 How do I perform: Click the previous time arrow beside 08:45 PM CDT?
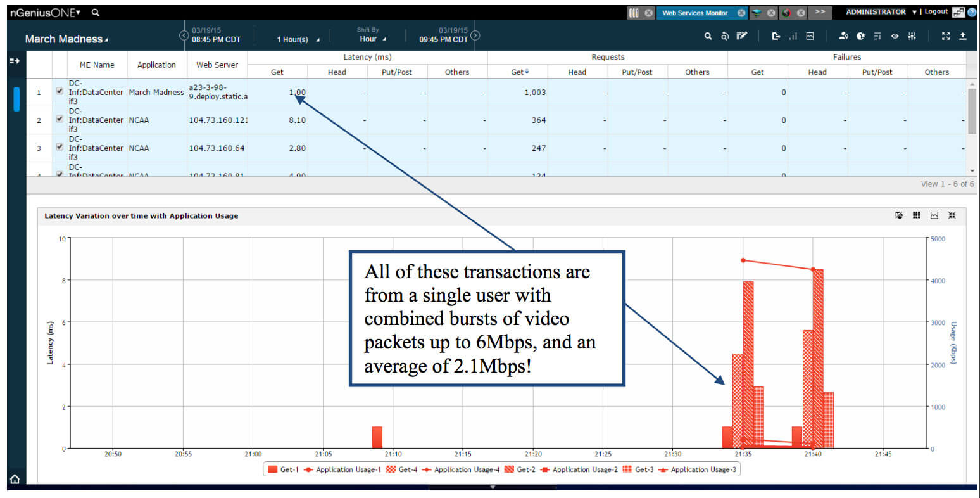(x=184, y=35)
